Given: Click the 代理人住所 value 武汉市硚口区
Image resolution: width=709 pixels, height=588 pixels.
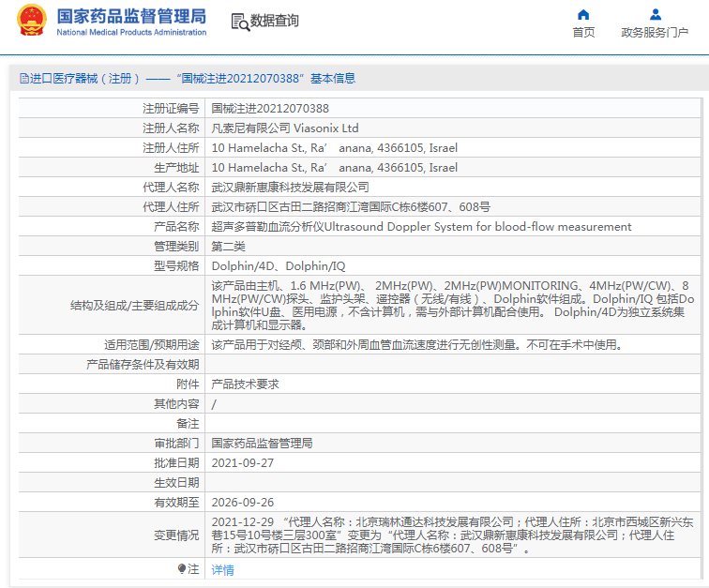Looking at the screenshot, I should point(351,207).
